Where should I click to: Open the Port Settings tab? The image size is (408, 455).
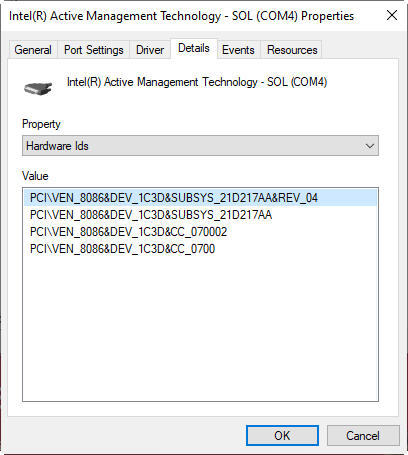[x=94, y=50]
